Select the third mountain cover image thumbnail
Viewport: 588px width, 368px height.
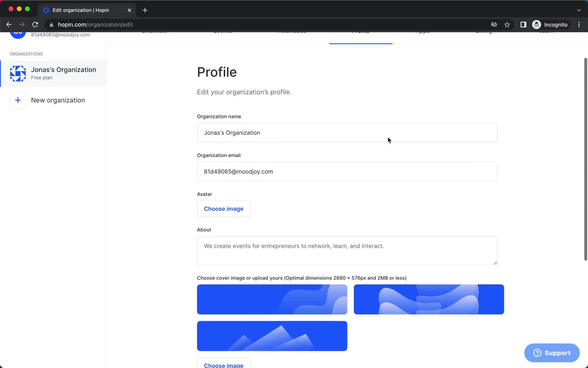click(x=272, y=336)
